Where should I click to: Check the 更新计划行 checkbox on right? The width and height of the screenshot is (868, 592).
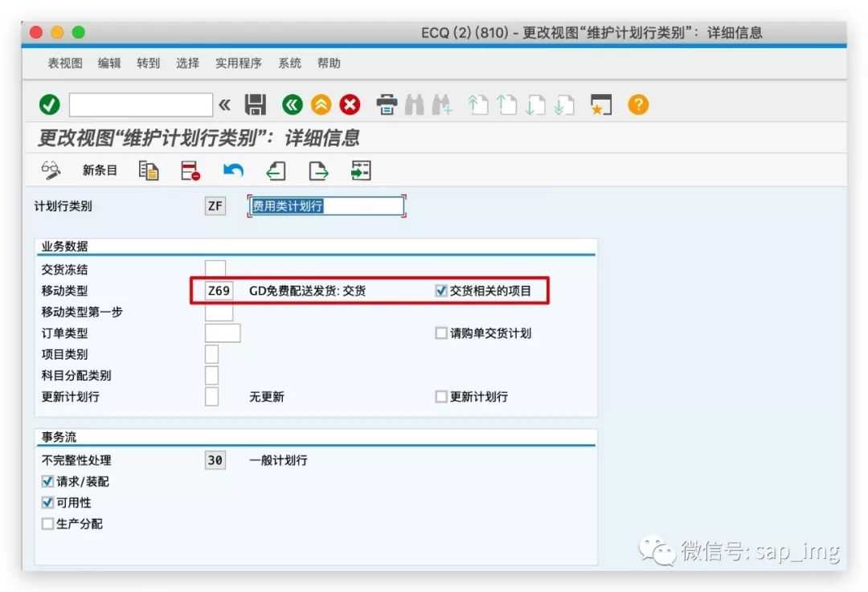tap(441, 397)
